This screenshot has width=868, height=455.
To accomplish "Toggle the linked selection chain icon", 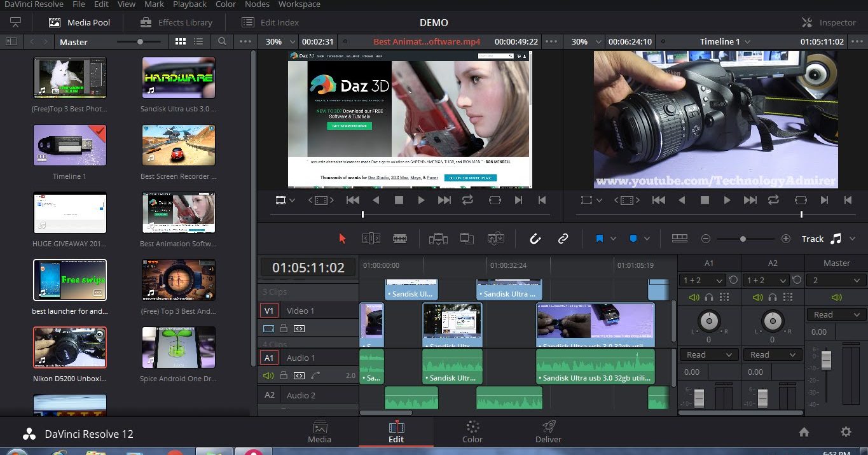I will point(563,239).
